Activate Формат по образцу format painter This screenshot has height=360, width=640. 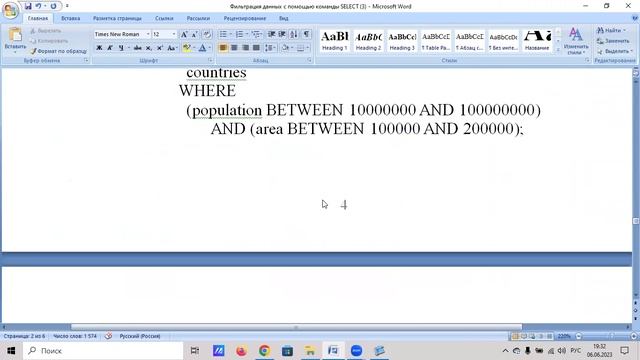[58, 51]
